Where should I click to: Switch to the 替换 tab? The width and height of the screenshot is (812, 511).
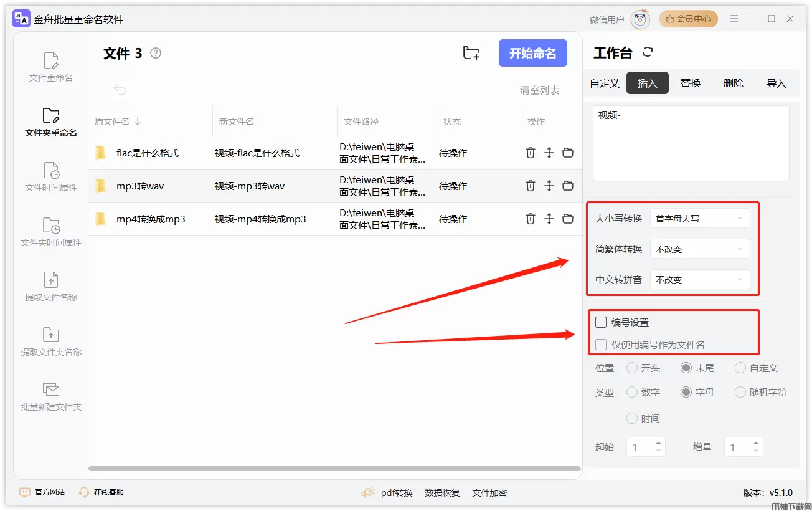690,84
